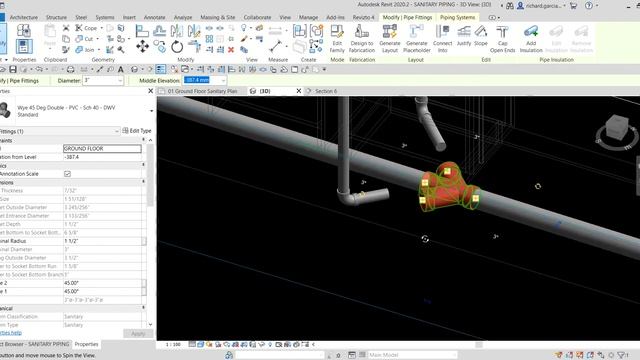Open the Annotate ribbon tab
This screenshot has width=640, height=360.
pos(154,17)
